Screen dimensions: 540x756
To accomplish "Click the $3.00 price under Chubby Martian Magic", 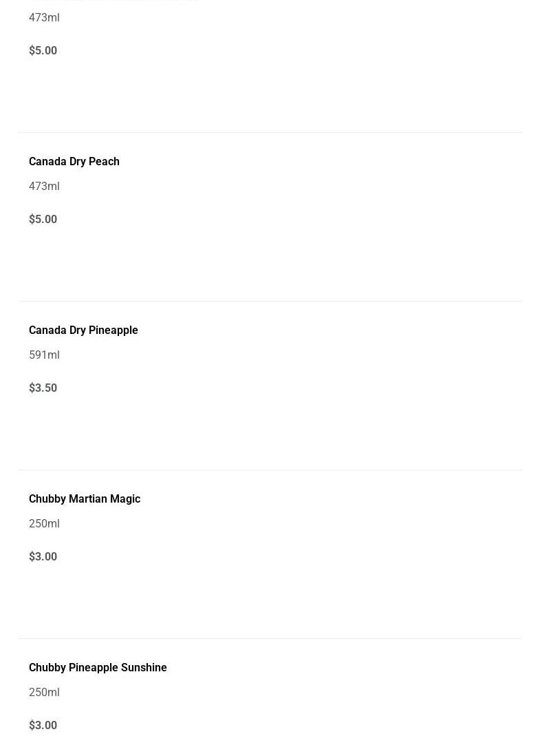I will [x=43, y=557].
